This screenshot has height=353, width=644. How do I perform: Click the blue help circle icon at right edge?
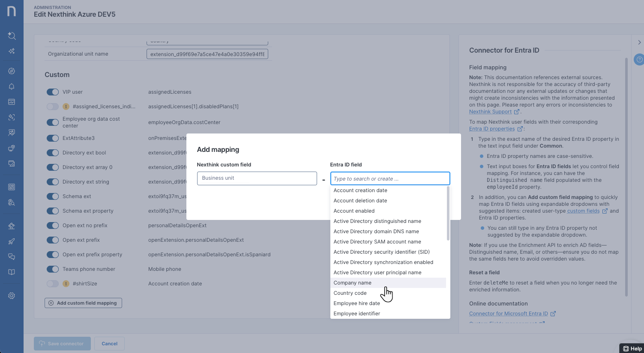pos(639,59)
